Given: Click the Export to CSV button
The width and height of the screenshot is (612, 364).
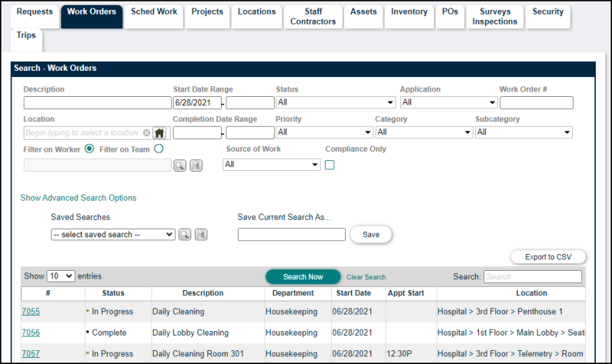Looking at the screenshot, I should tap(548, 257).
